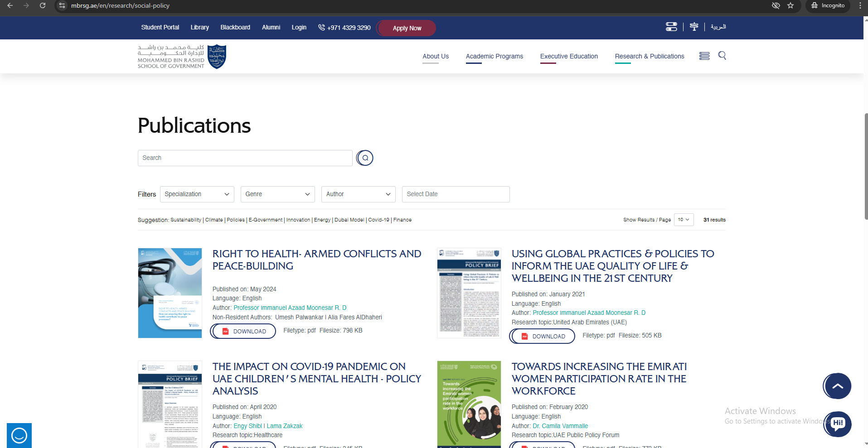Open the Author filter dropdown
The width and height of the screenshot is (868, 448).
[x=358, y=194]
